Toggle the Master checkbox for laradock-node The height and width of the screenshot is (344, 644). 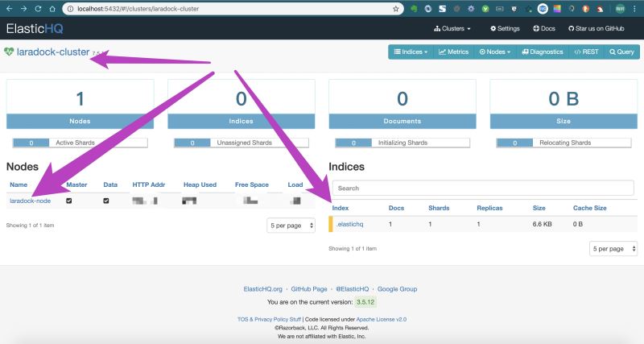pyautogui.click(x=69, y=201)
